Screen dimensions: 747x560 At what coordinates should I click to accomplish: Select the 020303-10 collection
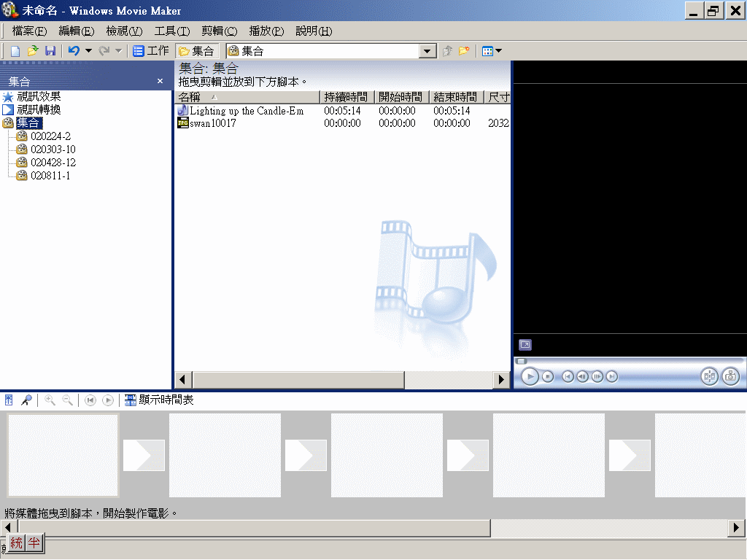pyautogui.click(x=53, y=149)
